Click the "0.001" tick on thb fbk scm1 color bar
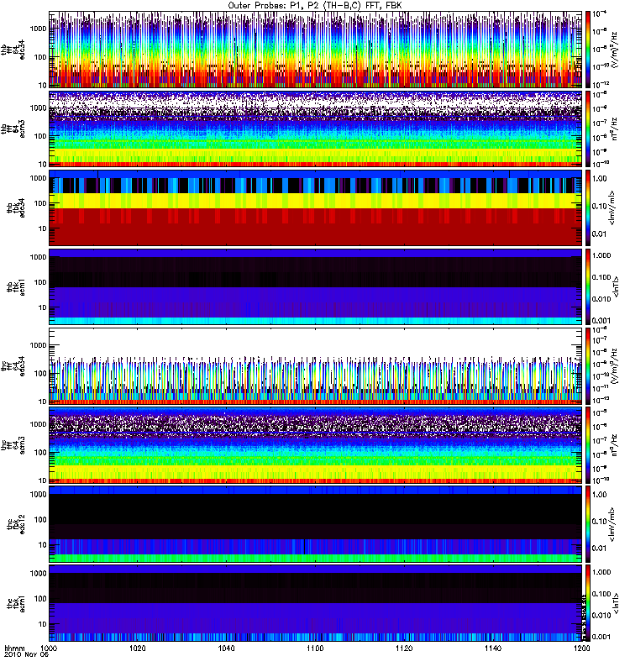Viewport: 630px width, 672px height. [x=601, y=321]
